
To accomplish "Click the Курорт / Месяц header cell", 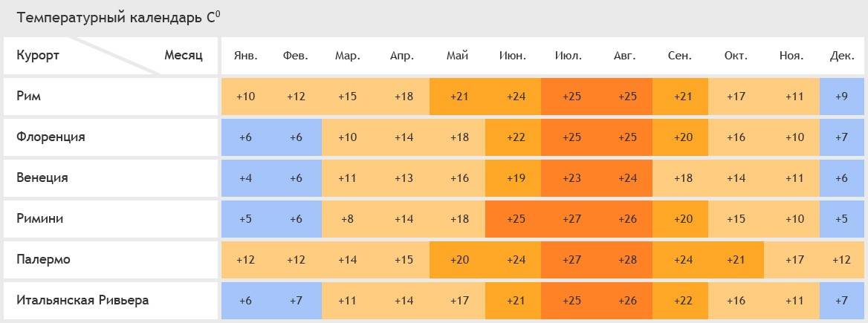I will click(x=111, y=56).
